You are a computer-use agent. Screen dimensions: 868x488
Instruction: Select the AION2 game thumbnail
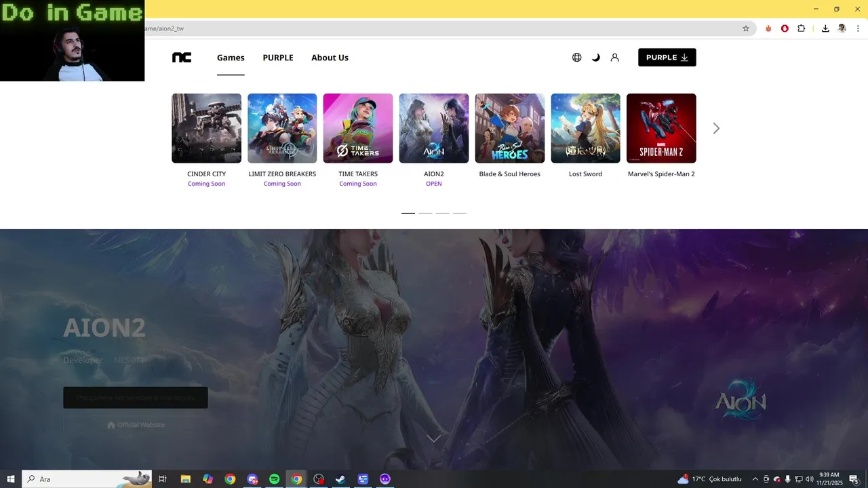[434, 128]
